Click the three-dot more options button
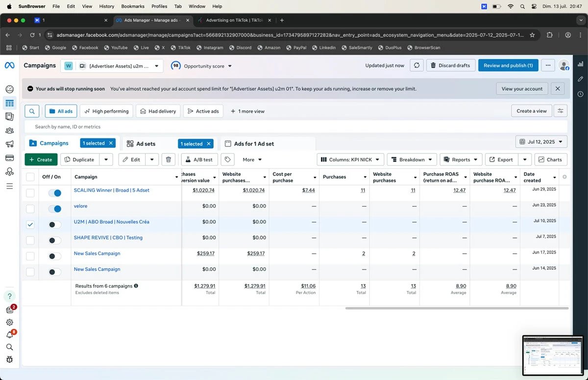Image resolution: width=588 pixels, height=380 pixels. 548,66
